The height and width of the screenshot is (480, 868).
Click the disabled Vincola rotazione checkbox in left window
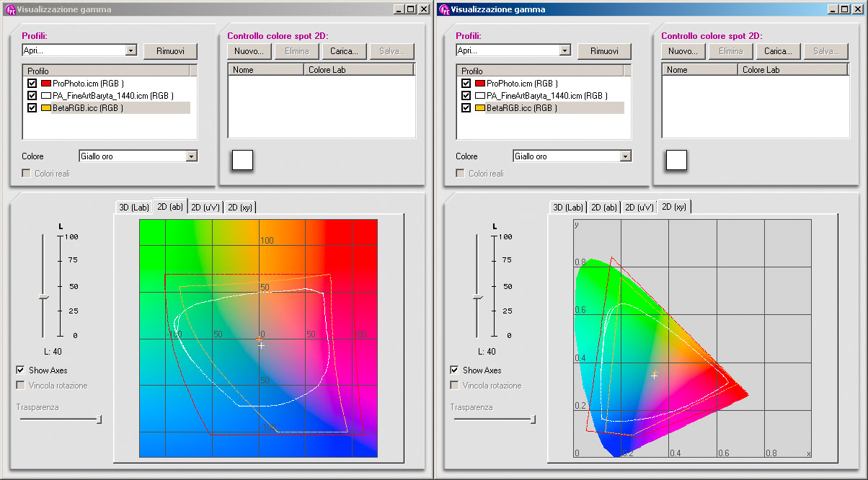point(21,386)
